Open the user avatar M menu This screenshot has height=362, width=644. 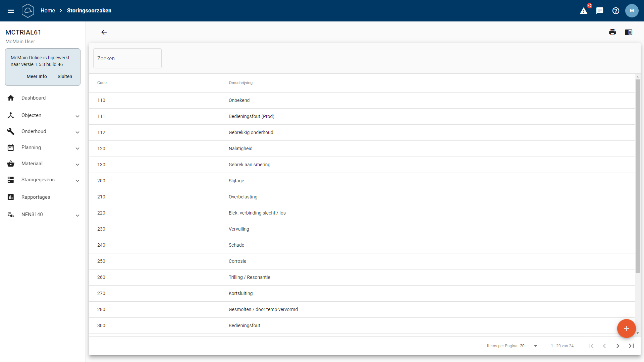[632, 11]
